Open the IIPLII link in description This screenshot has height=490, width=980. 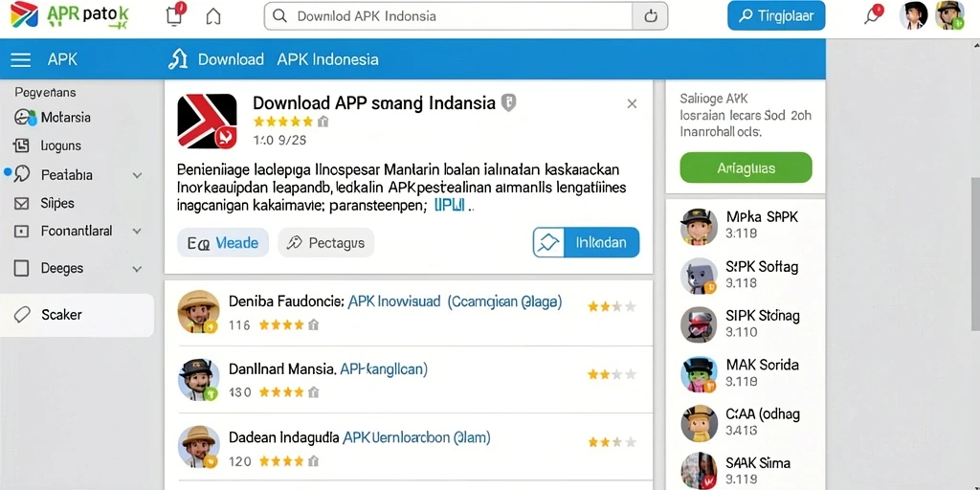[x=449, y=205]
